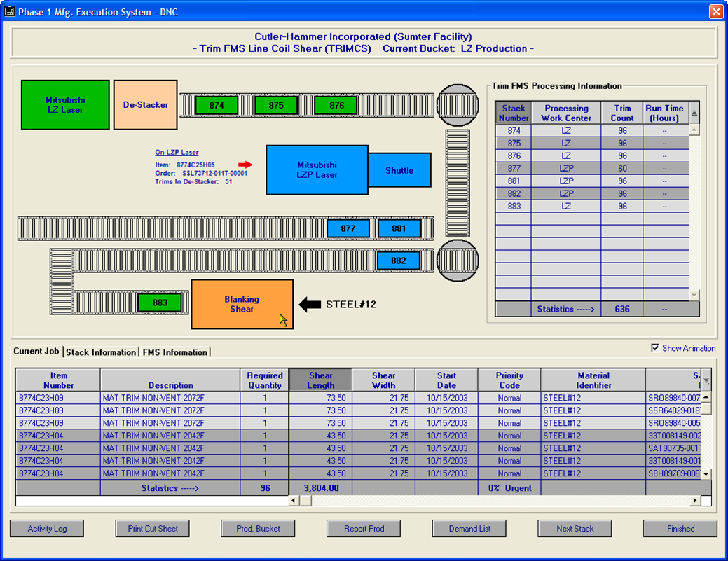This screenshot has width=728, height=561.
Task: Open the FMS Information tab
Action: 175,352
